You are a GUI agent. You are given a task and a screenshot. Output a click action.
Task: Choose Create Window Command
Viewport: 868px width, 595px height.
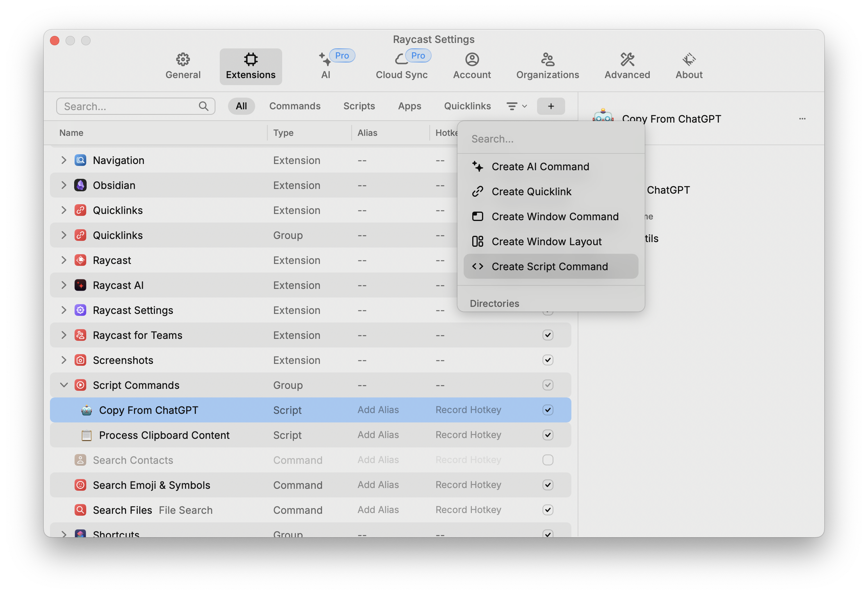(x=551, y=217)
